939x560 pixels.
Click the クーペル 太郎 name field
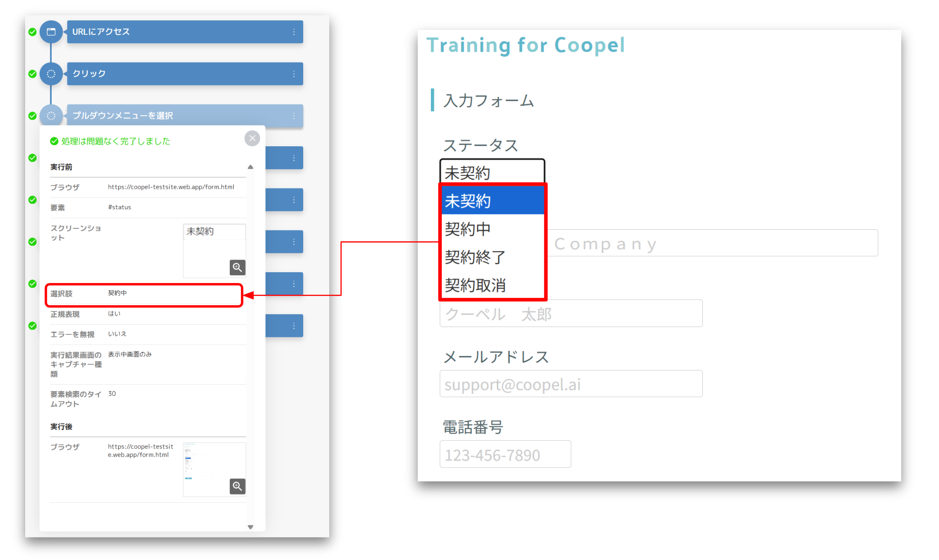tap(571, 314)
